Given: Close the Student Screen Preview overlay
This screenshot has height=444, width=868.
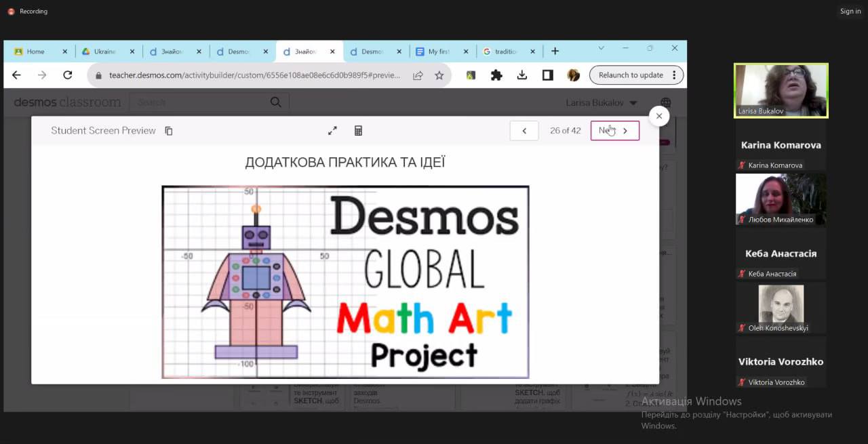Looking at the screenshot, I should point(659,116).
